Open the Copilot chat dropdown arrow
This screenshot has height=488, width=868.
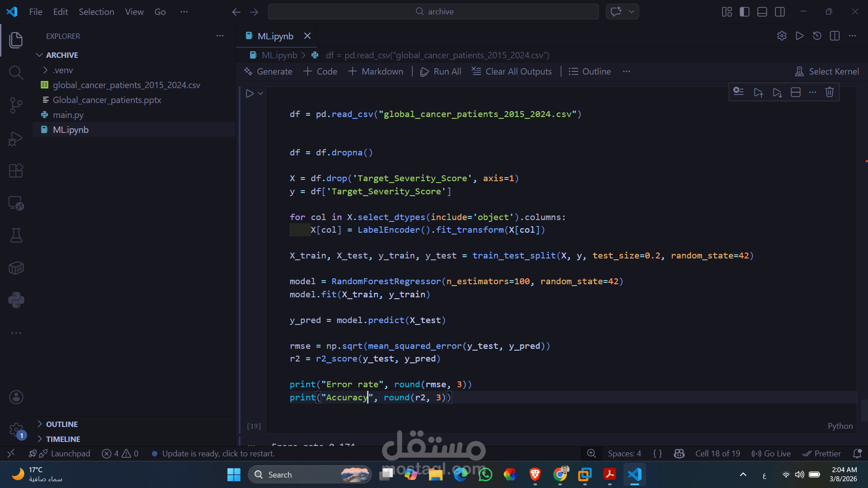632,12
